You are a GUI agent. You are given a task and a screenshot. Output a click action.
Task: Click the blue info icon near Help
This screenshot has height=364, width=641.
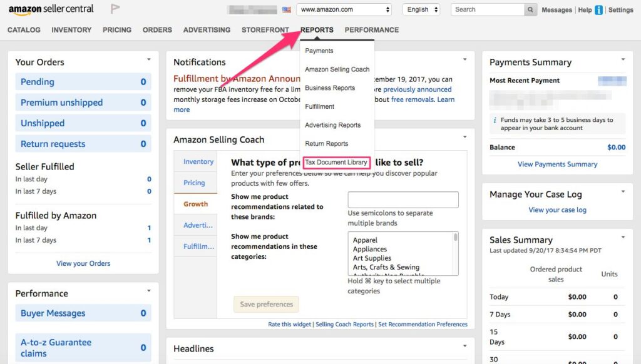point(599,10)
